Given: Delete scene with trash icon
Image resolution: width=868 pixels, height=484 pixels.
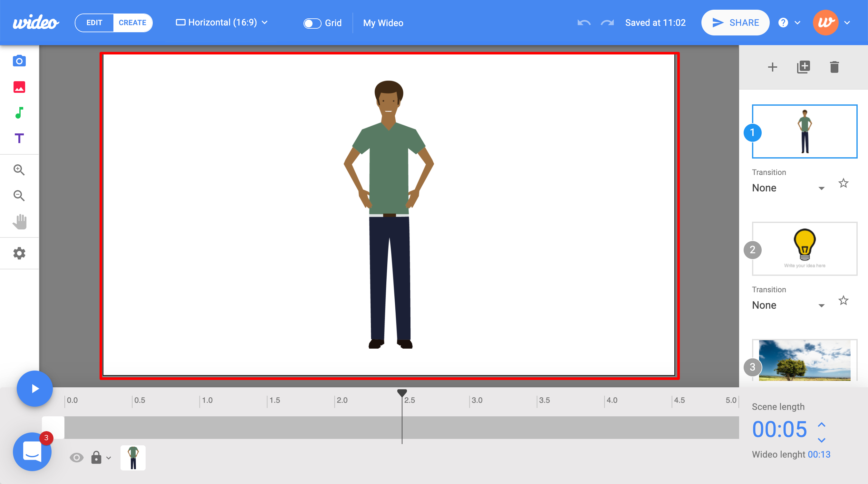Looking at the screenshot, I should (x=834, y=67).
